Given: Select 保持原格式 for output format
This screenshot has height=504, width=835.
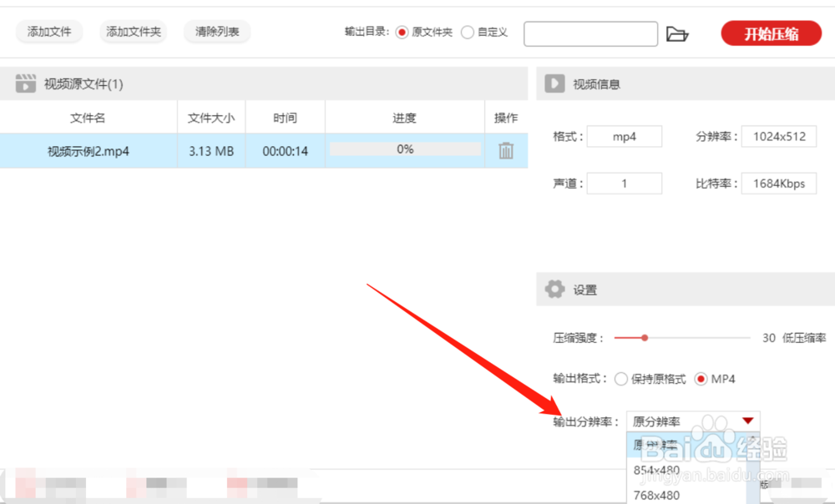Looking at the screenshot, I should pyautogui.click(x=620, y=379).
